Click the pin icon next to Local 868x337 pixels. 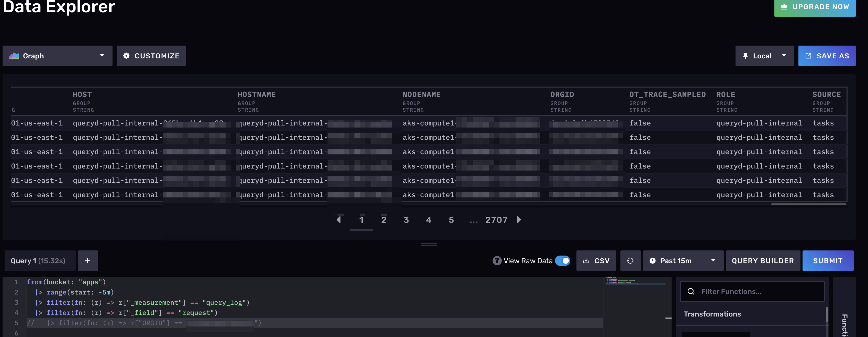coord(746,56)
